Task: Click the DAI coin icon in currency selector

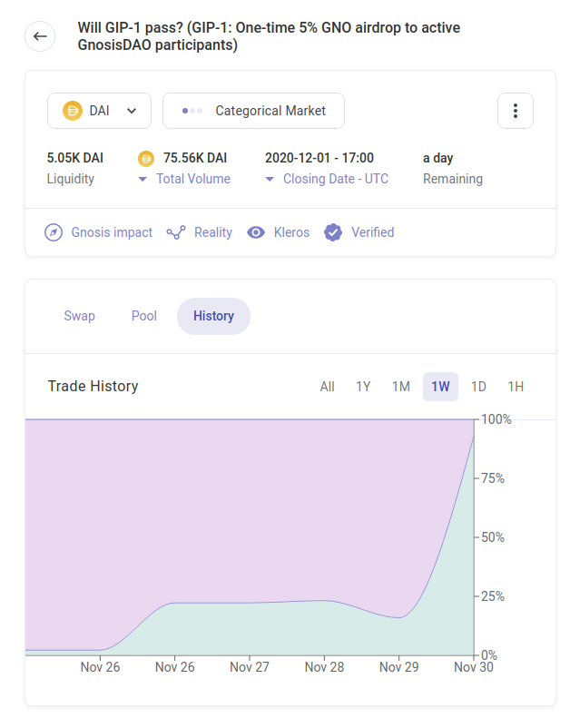Action: coord(73,111)
